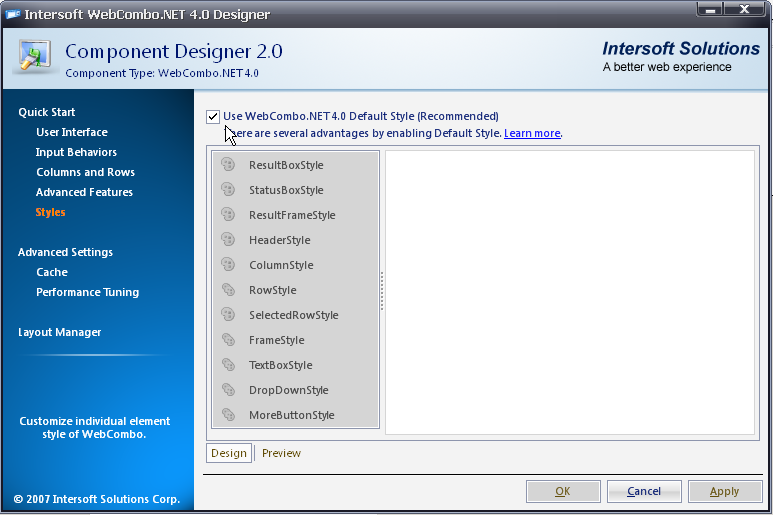Open Input Behaviors page

(x=76, y=152)
